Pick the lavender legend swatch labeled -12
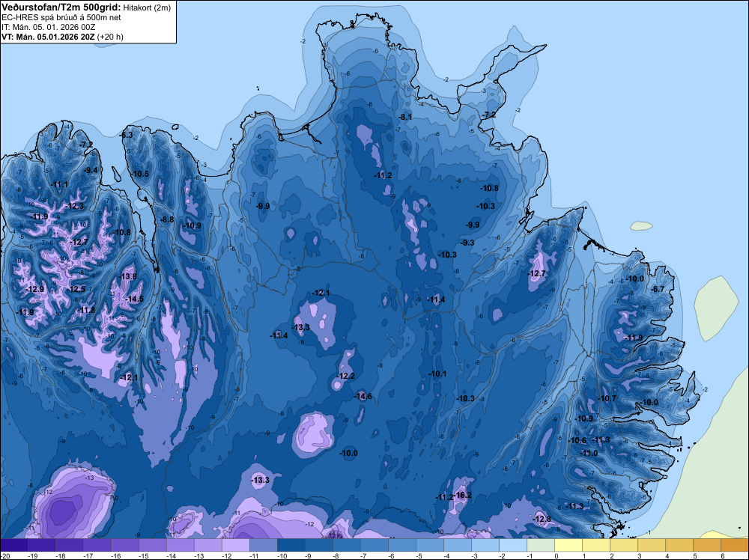This screenshot has width=749, height=560. tap(235, 545)
